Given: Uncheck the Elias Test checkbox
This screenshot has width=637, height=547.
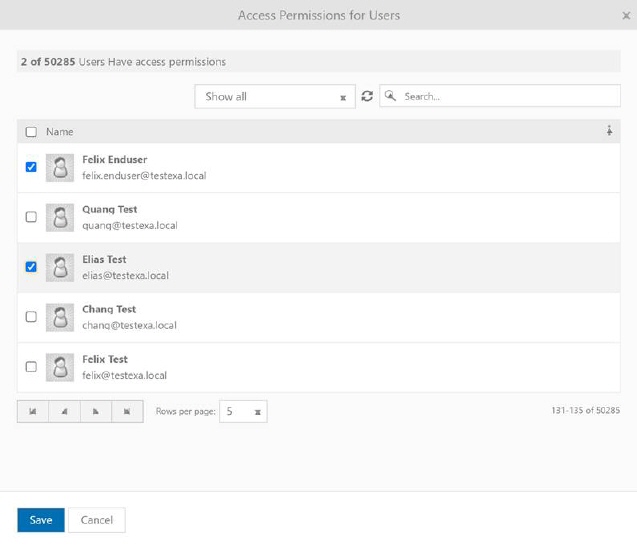Looking at the screenshot, I should point(31,267).
